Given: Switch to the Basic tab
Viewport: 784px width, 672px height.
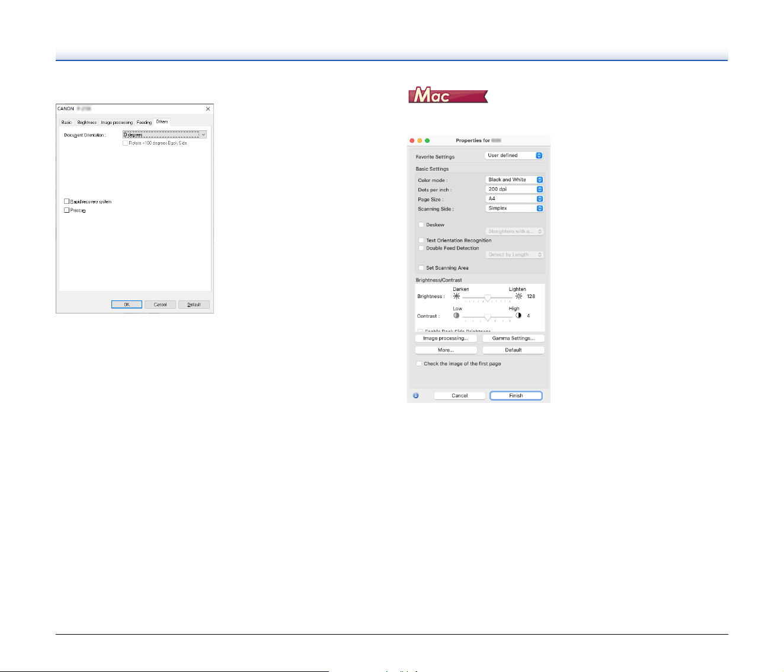Looking at the screenshot, I should pos(67,122).
